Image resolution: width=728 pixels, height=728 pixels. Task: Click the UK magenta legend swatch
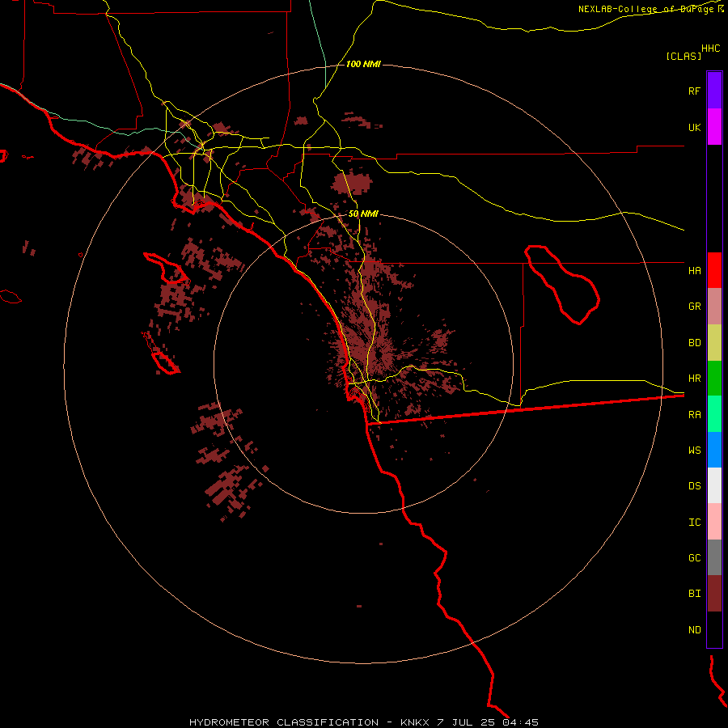point(714,127)
